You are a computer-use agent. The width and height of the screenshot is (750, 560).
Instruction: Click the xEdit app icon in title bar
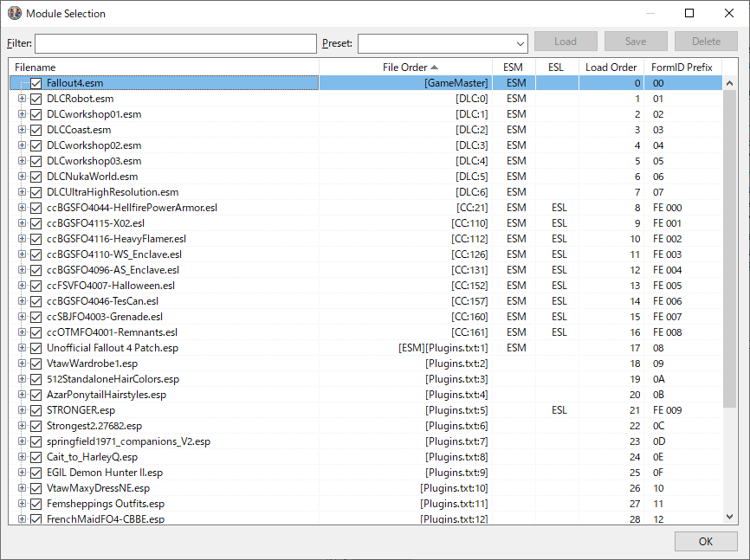15,13
